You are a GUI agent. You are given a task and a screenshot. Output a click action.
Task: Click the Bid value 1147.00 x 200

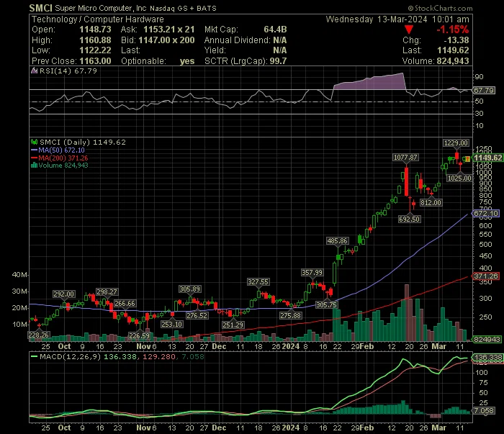point(166,40)
